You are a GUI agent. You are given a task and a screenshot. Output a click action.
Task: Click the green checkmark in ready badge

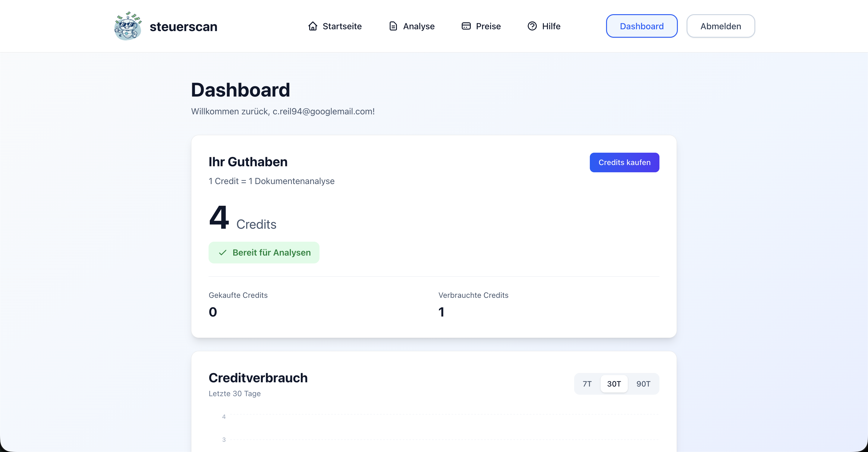click(x=222, y=253)
